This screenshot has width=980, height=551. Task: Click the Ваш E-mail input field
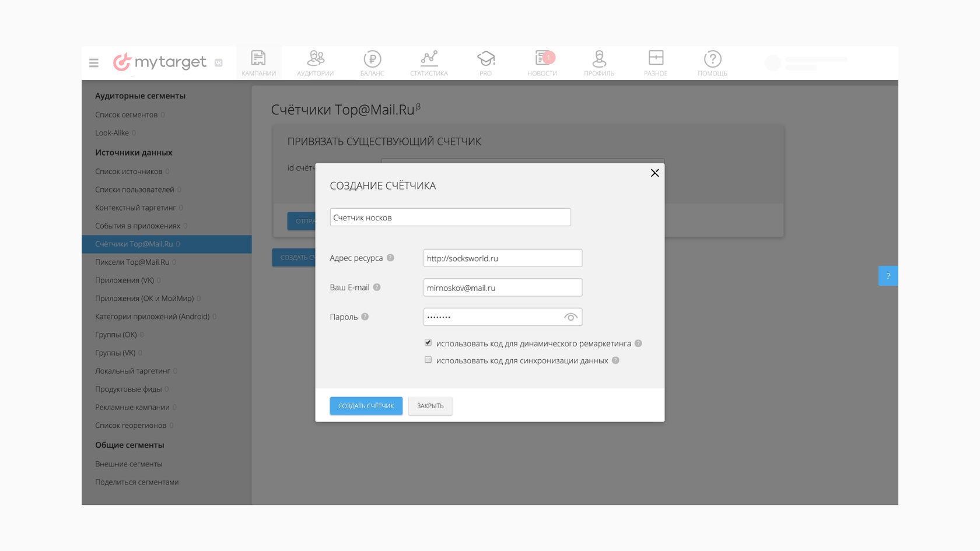502,287
